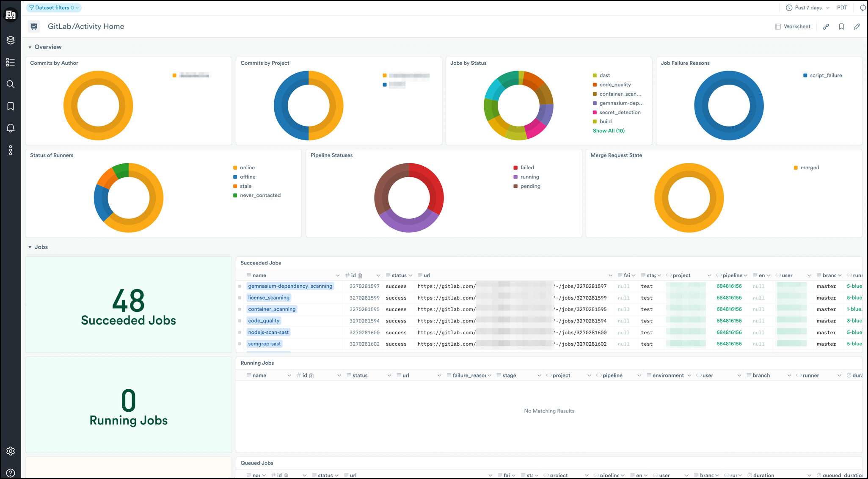
Task: Open the Dataset filters dropdown
Action: [x=54, y=8]
